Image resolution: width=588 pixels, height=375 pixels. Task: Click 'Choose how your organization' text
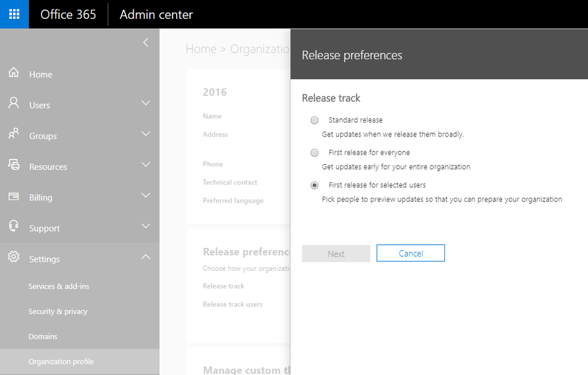coord(247,268)
